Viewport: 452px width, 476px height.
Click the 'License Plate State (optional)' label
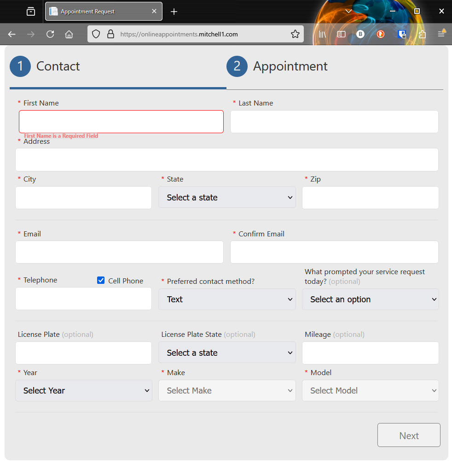pos(208,335)
